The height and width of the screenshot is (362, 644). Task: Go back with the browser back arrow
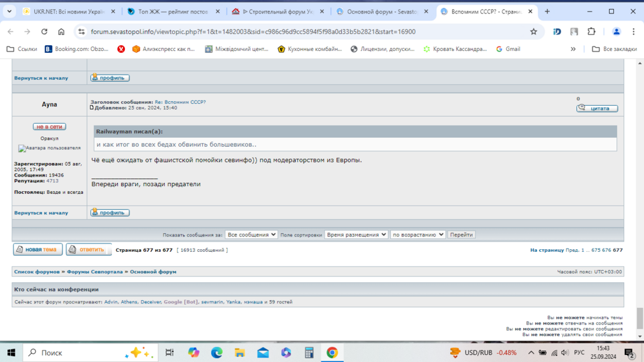pyautogui.click(x=11, y=32)
